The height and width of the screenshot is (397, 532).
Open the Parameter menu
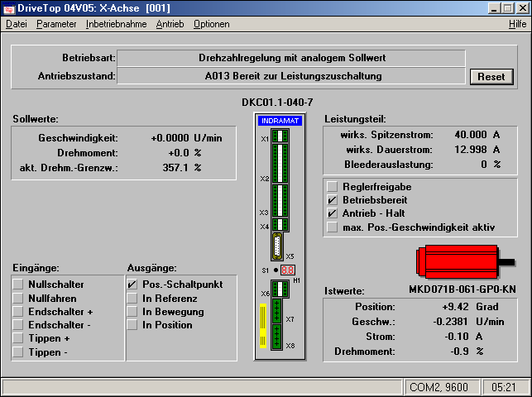(x=56, y=24)
